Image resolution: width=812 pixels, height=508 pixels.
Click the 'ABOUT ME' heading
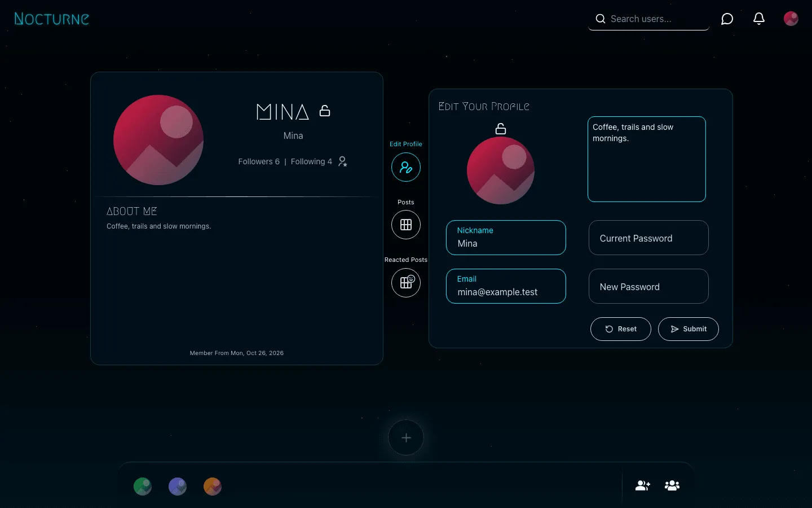[x=132, y=211]
